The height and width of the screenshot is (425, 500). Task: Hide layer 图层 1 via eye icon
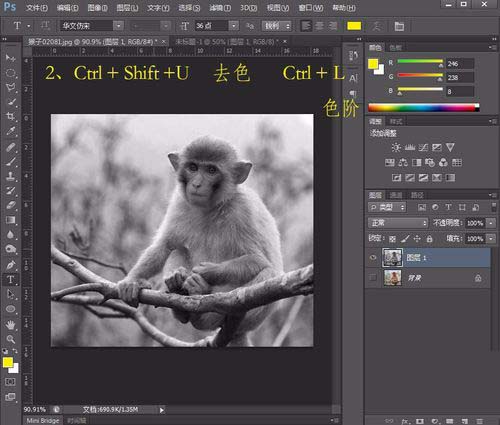(x=373, y=257)
